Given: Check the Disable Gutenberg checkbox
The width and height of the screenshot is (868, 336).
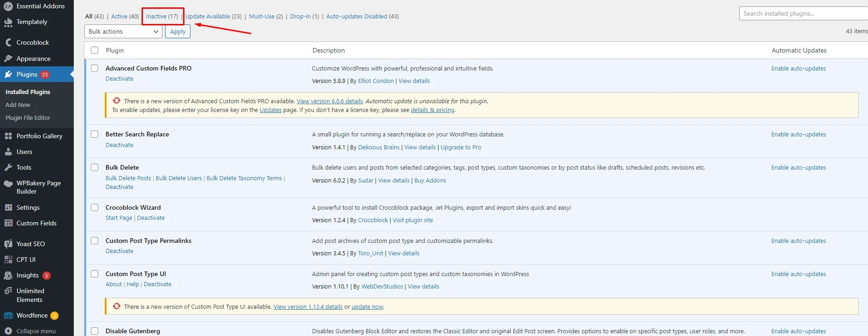Looking at the screenshot, I should [95, 331].
